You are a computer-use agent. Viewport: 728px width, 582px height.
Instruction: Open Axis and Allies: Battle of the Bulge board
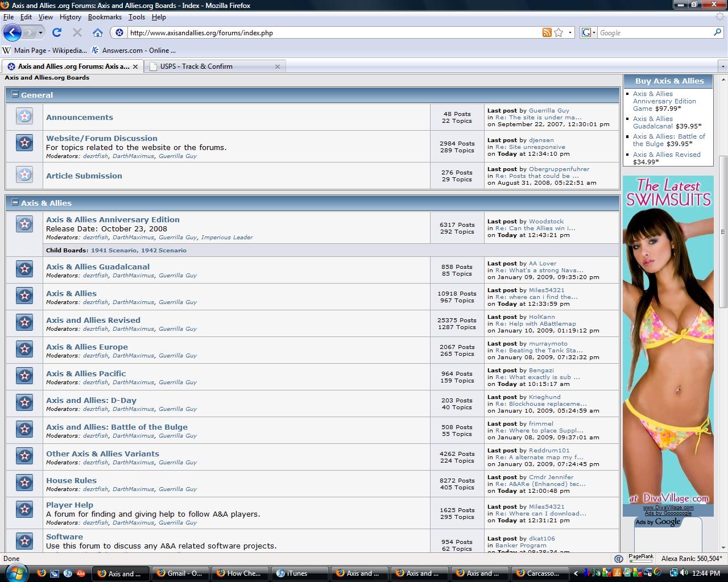click(117, 427)
